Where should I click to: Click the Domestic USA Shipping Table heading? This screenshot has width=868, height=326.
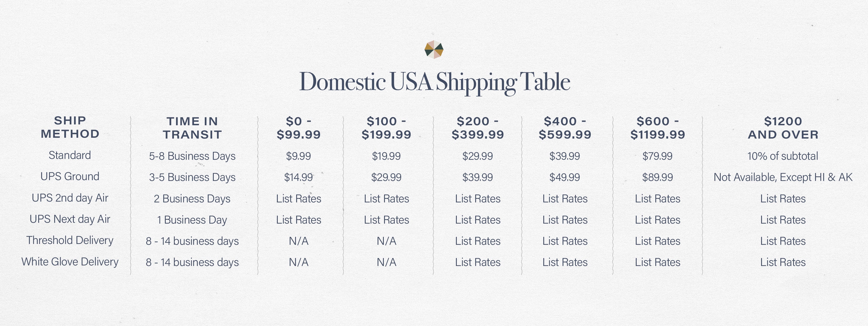pyautogui.click(x=434, y=82)
